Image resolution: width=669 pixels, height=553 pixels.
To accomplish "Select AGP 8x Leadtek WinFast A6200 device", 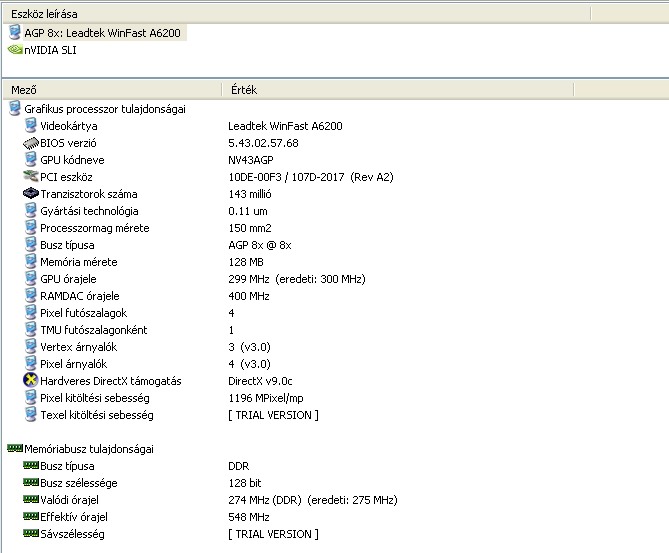I will [102, 33].
